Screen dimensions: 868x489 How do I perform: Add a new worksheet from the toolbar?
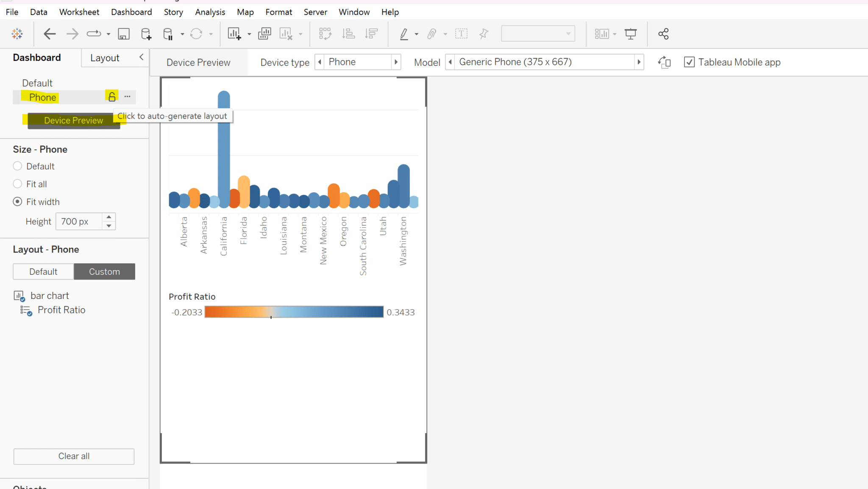pyautogui.click(x=234, y=34)
